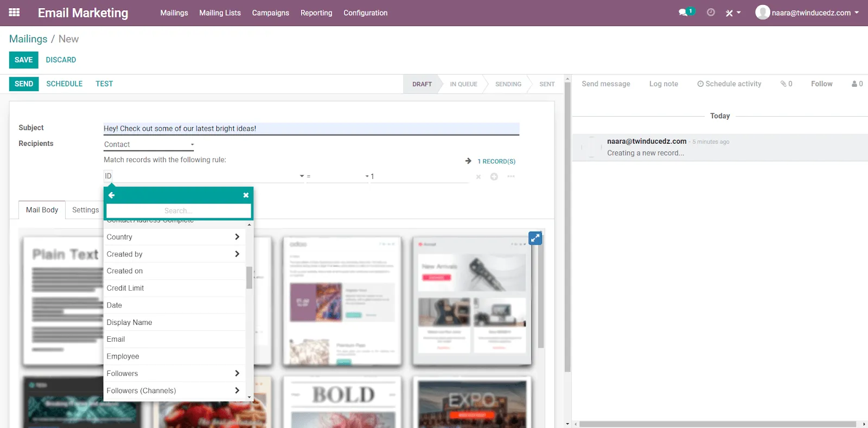Open the followers count icon
Image resolution: width=868 pixels, height=428 pixels.
coord(857,84)
